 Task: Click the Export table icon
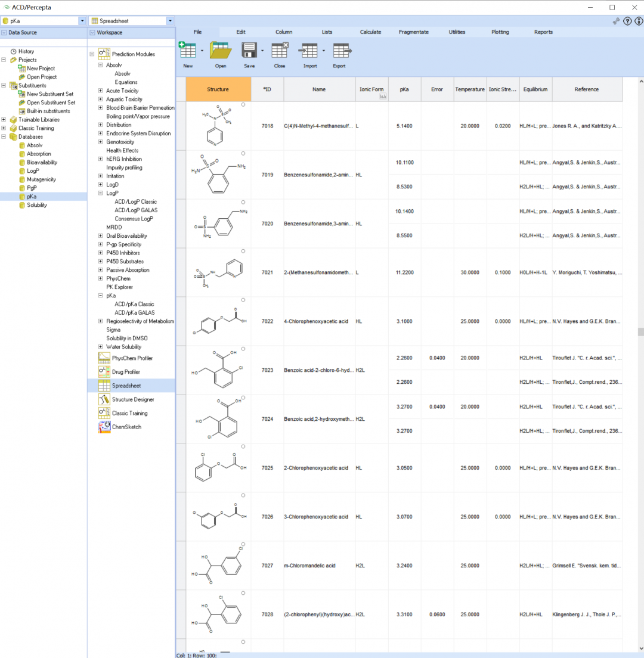click(340, 51)
